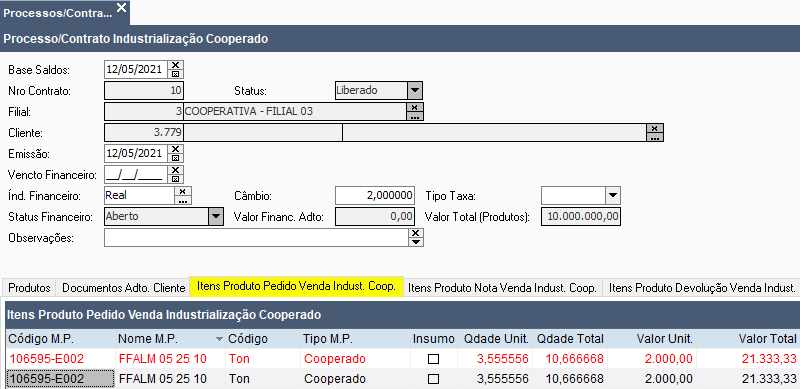
Task: Open Filial lookup ellipsis button
Action: click(414, 116)
